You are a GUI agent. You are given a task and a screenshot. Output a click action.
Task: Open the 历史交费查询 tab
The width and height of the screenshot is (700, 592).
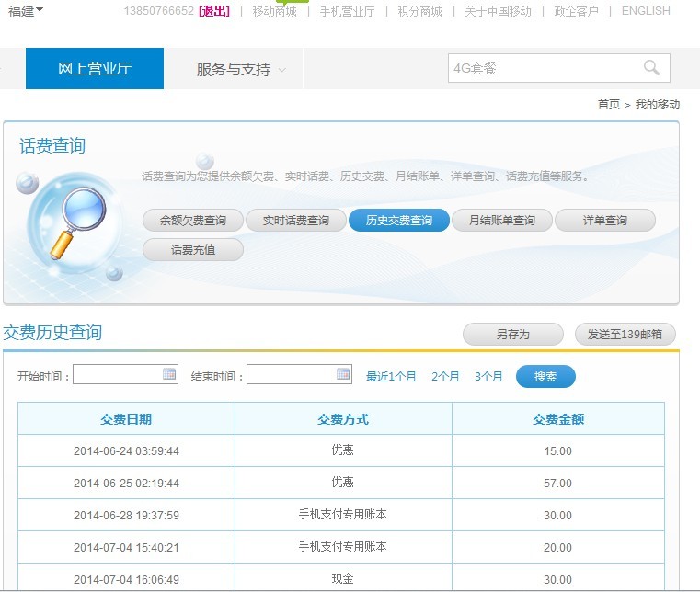[x=399, y=221]
